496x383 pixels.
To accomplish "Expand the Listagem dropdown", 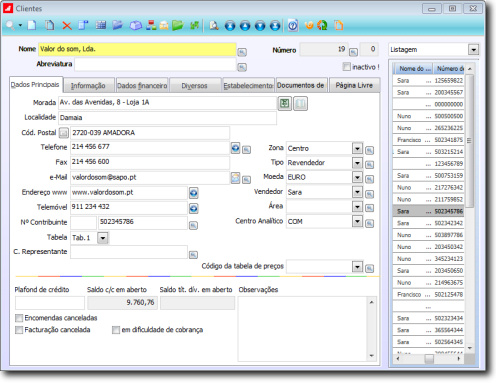I will [x=473, y=50].
